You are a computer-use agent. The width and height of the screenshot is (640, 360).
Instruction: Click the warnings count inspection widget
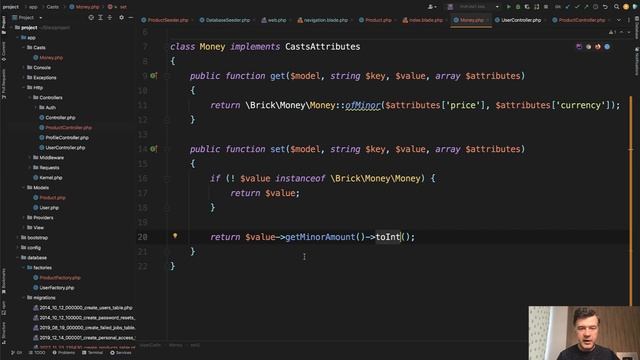tap(613, 32)
